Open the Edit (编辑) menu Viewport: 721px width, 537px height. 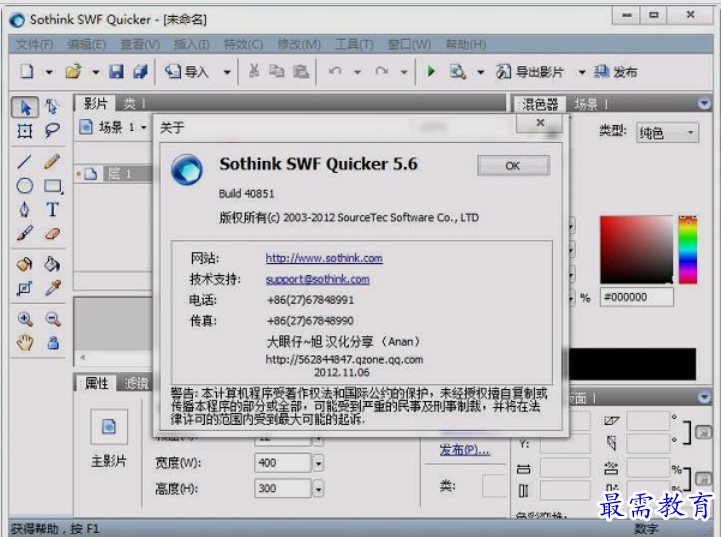coord(86,45)
